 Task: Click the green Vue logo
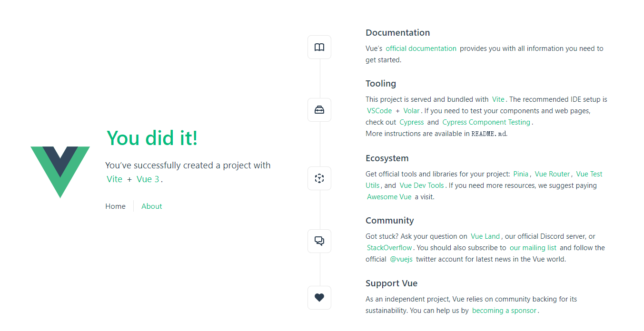pos(60,172)
